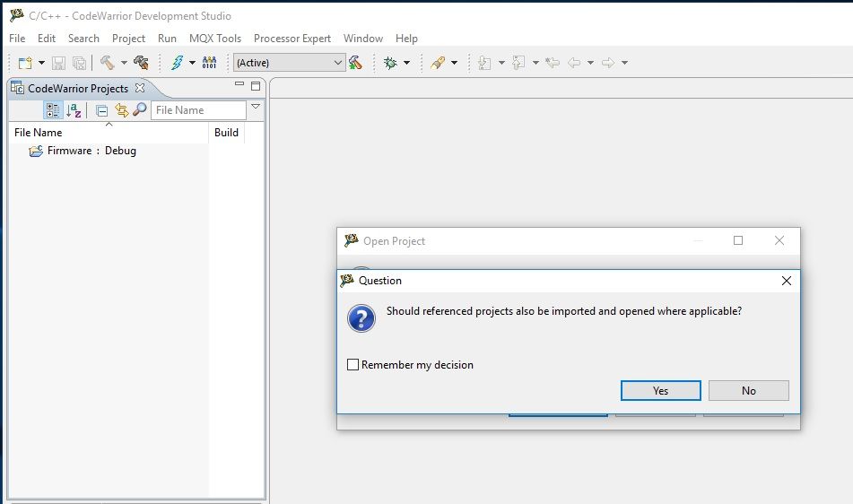The height and width of the screenshot is (504, 853).
Task: Click the Forward navigation arrow icon
Action: [608, 63]
